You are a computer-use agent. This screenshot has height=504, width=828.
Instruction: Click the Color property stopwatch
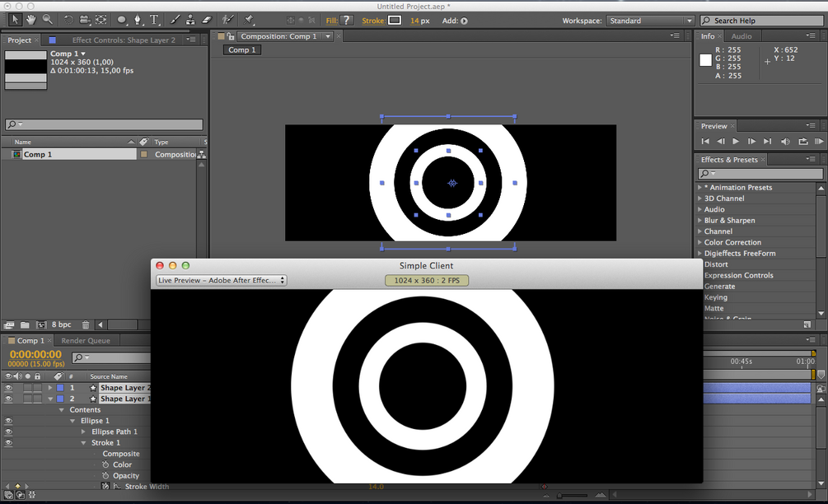coord(105,464)
